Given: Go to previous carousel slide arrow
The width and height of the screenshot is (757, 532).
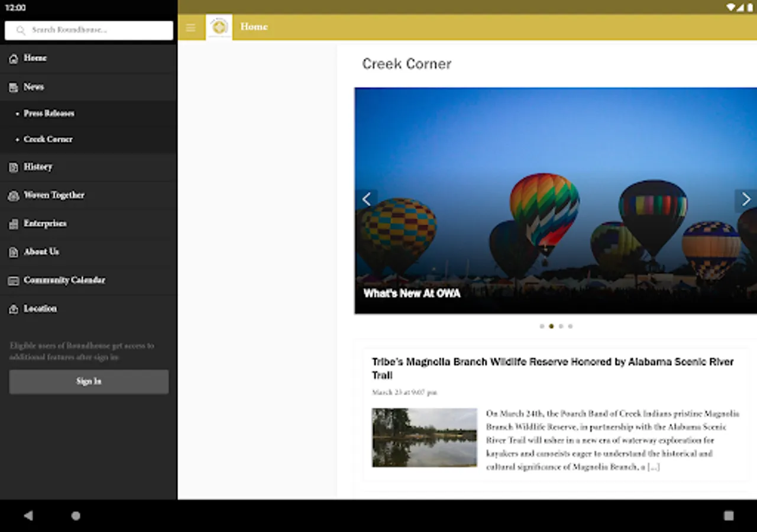Looking at the screenshot, I should coord(367,200).
